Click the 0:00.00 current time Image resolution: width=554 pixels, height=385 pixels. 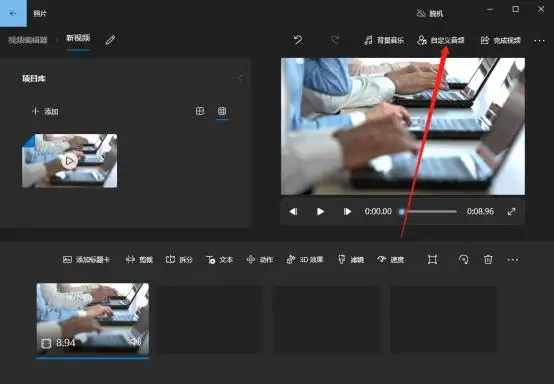pos(378,212)
